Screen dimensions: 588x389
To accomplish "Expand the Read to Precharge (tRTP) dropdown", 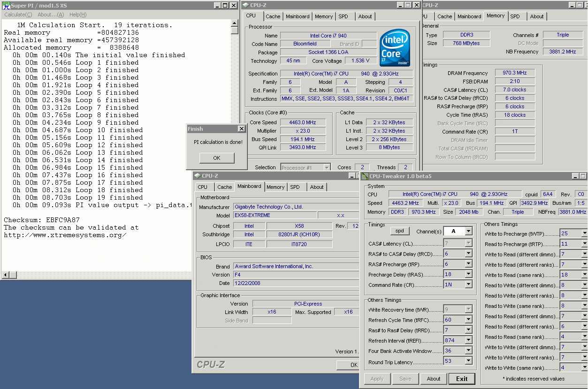I will click(x=584, y=244).
